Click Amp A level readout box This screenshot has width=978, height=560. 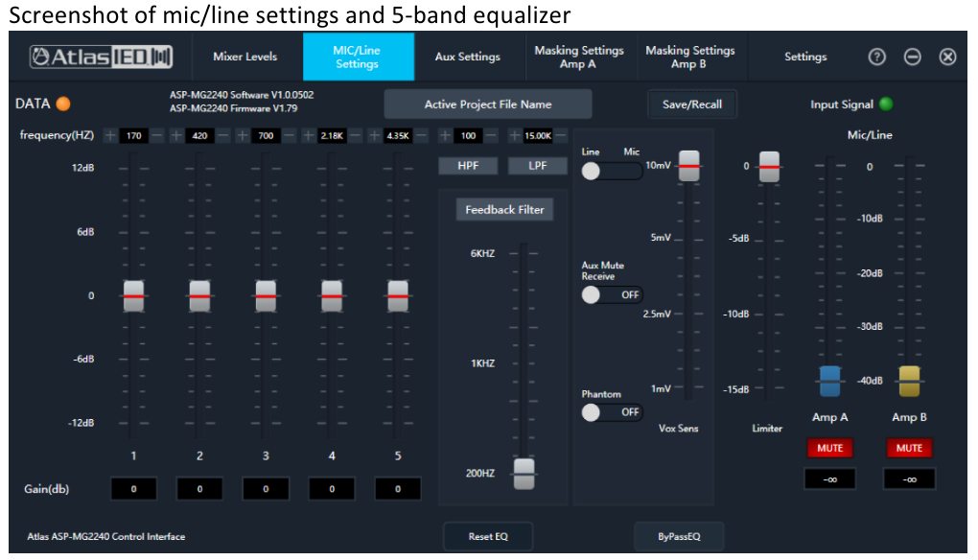[x=829, y=478]
